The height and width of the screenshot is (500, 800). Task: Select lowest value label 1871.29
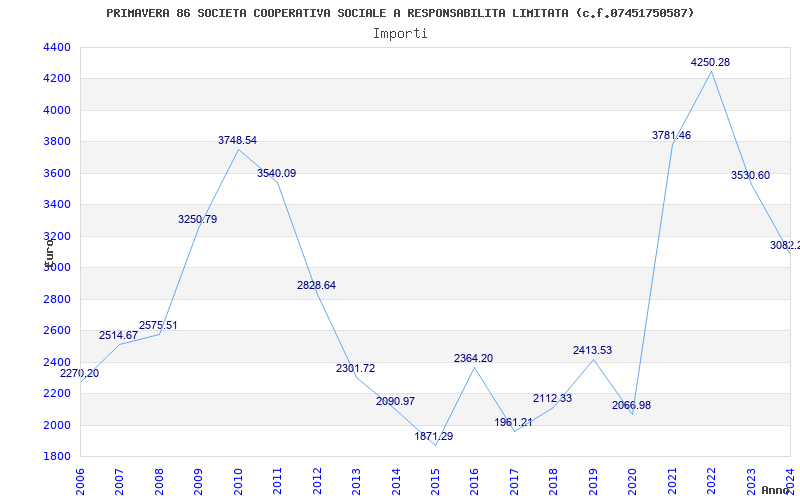(434, 437)
